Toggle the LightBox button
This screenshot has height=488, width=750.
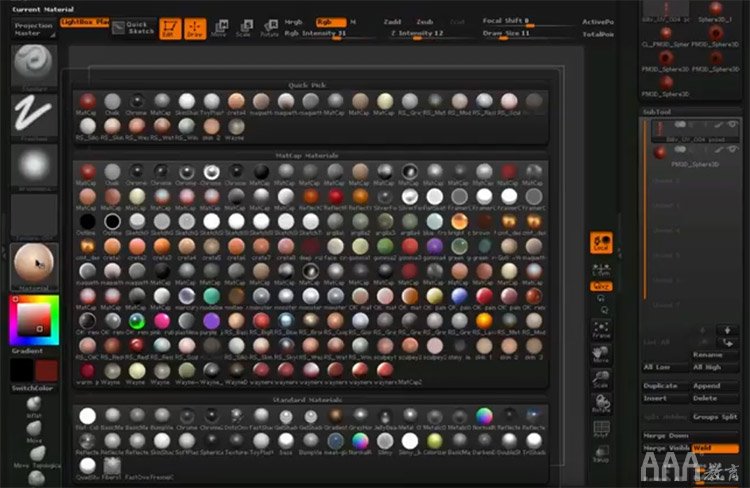pyautogui.click(x=85, y=22)
